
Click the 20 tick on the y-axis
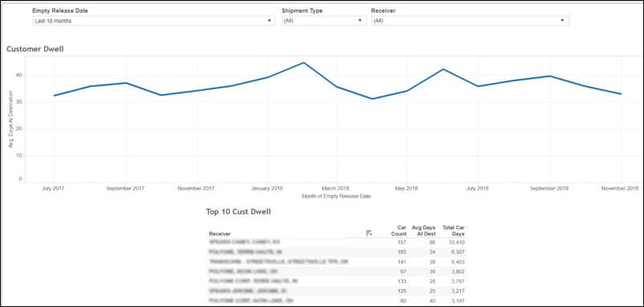point(19,129)
